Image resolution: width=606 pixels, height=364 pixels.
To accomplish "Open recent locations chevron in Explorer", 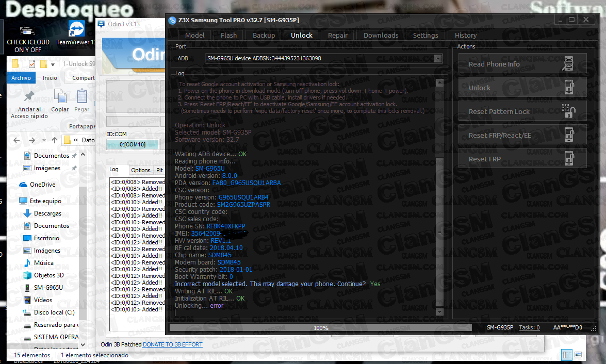I will [x=44, y=140].
